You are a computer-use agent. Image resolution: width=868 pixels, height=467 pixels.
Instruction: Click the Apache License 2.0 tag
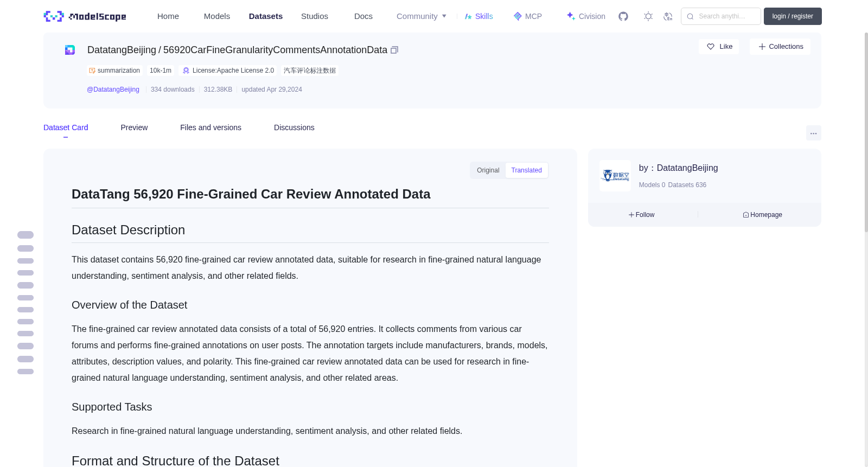pos(228,71)
